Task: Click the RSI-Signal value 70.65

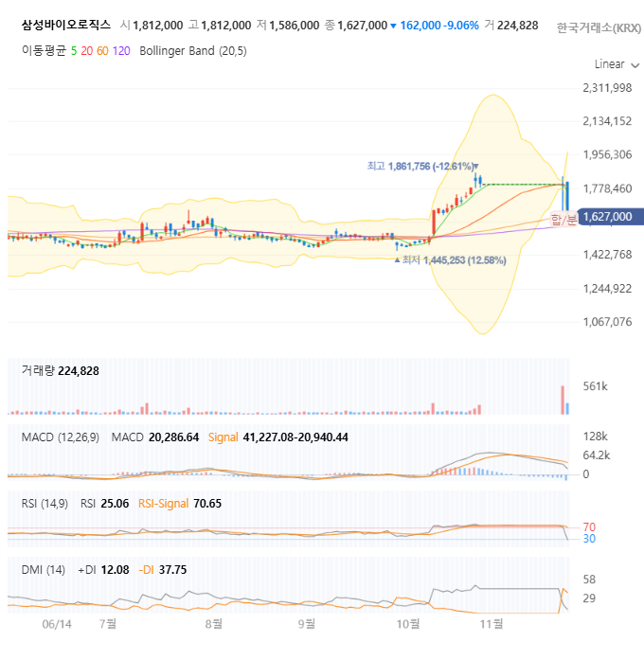Action: [206, 504]
